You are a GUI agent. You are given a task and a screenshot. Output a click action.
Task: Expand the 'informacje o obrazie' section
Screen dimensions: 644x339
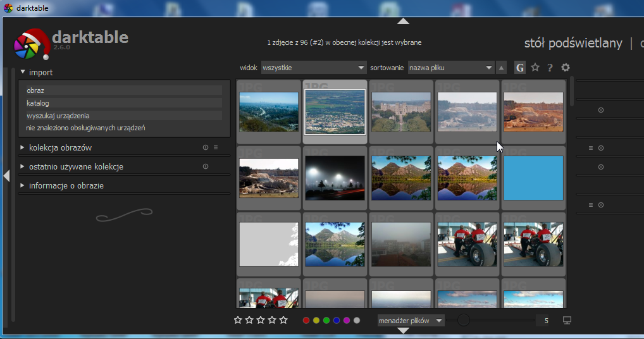pyautogui.click(x=66, y=186)
